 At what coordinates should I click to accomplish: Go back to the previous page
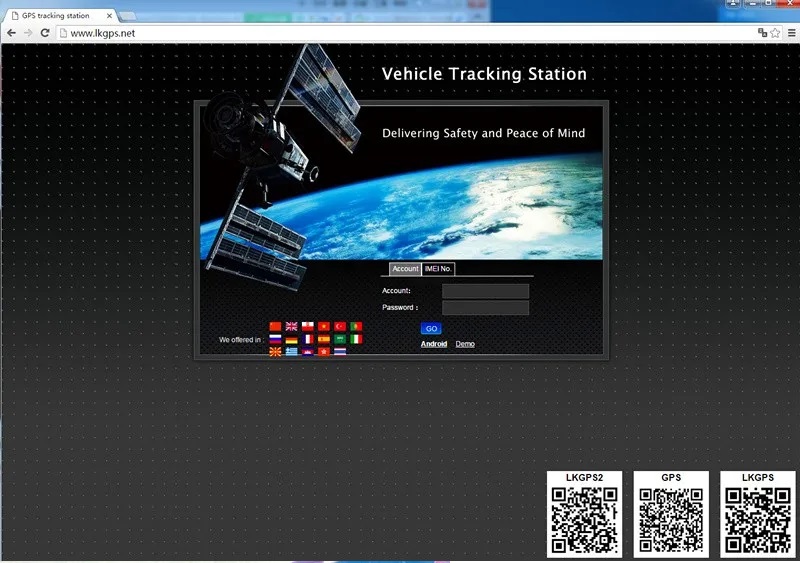click(11, 33)
